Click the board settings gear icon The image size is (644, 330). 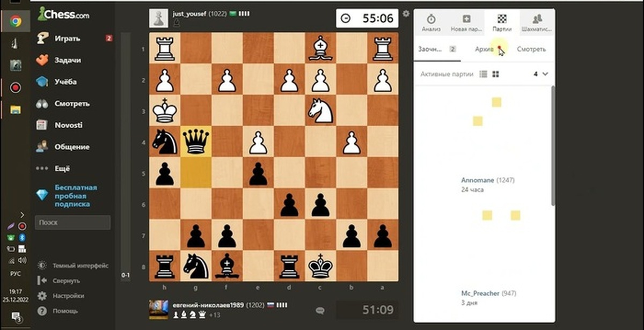[x=406, y=14]
